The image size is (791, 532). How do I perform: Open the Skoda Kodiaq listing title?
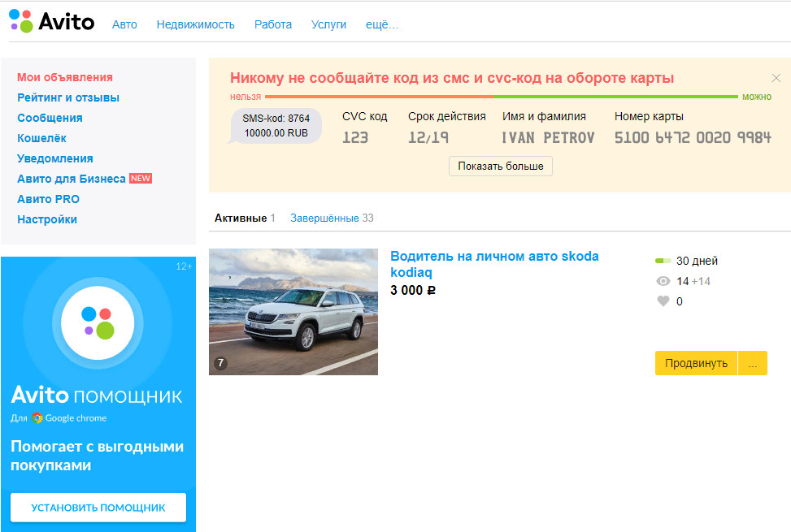pyautogui.click(x=494, y=264)
